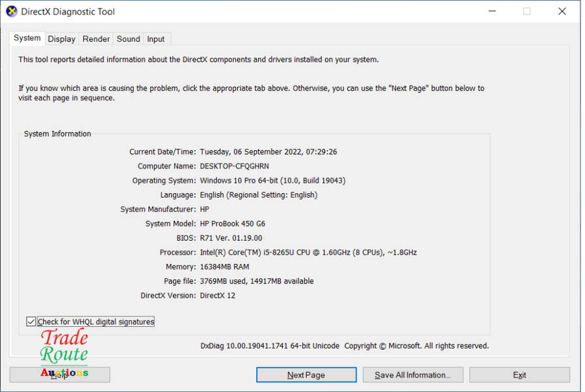The image size is (585, 392).
Task: Close the DirectX Diagnostic Tool window
Action: pos(562,12)
